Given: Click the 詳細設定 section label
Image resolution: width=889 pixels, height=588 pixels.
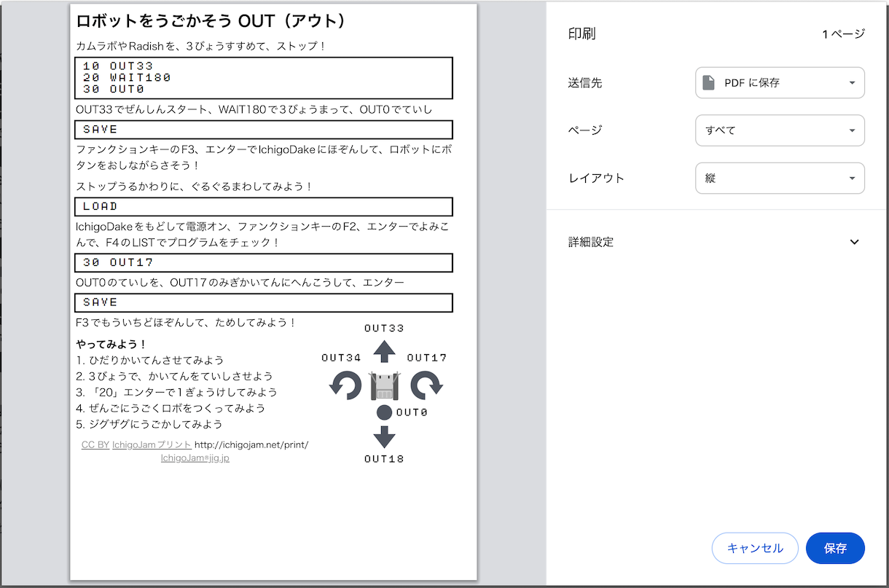Looking at the screenshot, I should pos(591,242).
